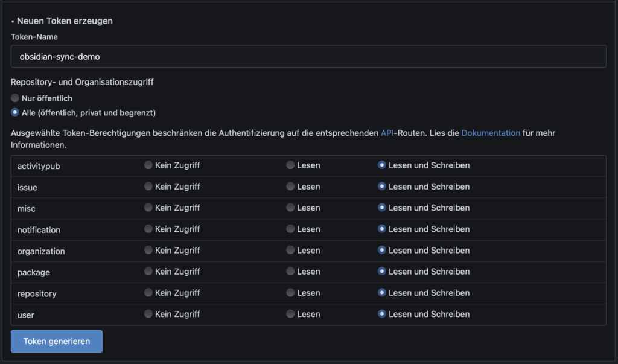Open the API link
This screenshot has width=618, height=364.
tap(387, 133)
